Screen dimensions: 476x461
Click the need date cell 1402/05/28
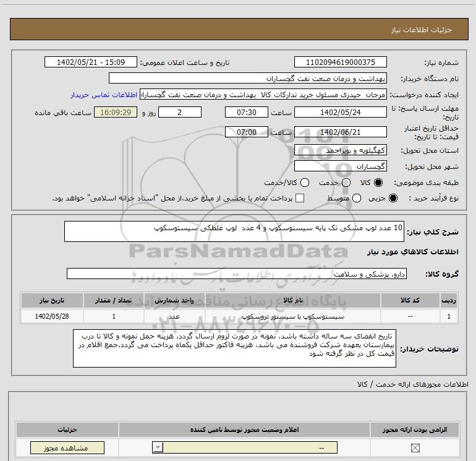point(52,316)
